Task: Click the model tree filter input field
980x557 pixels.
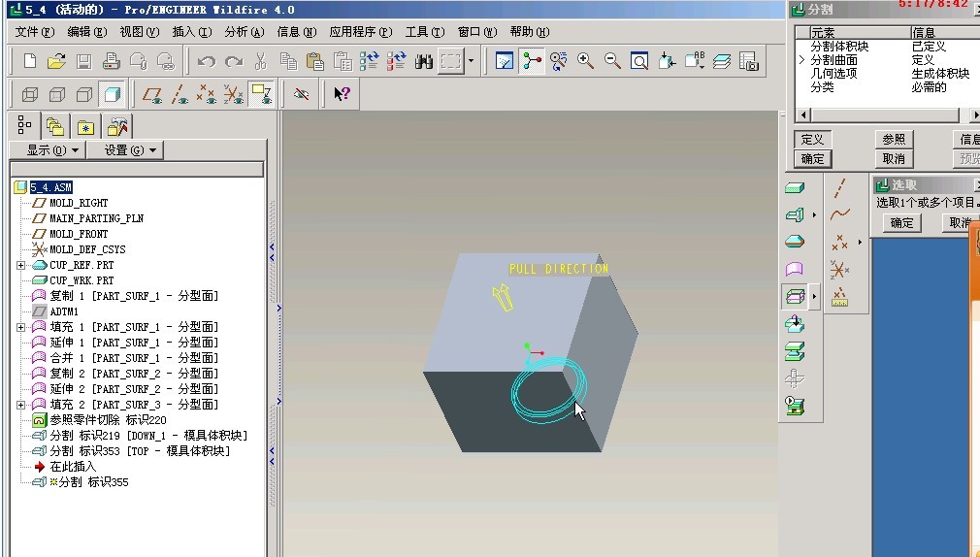Action: [137, 170]
